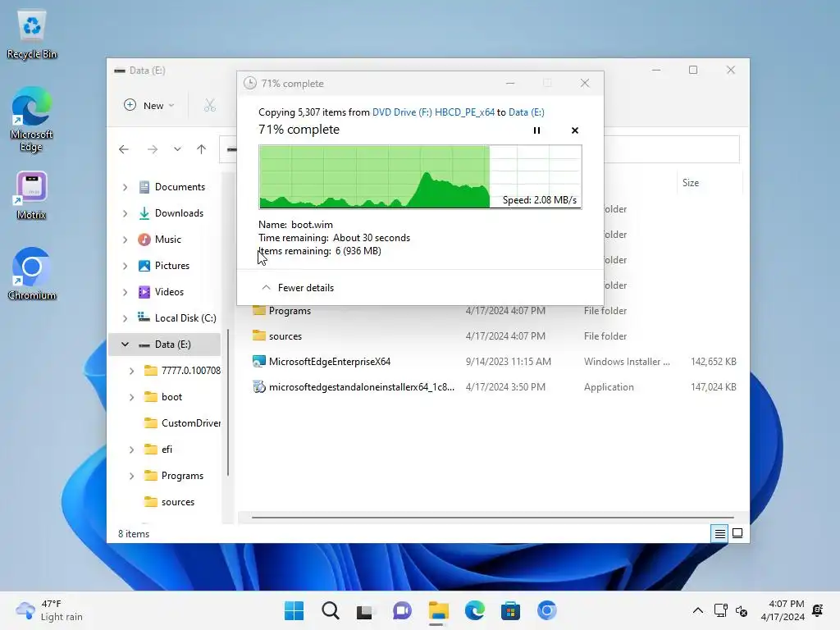Expand the Local Disk (C:) node
The height and width of the screenshot is (630, 840).
[x=125, y=318]
